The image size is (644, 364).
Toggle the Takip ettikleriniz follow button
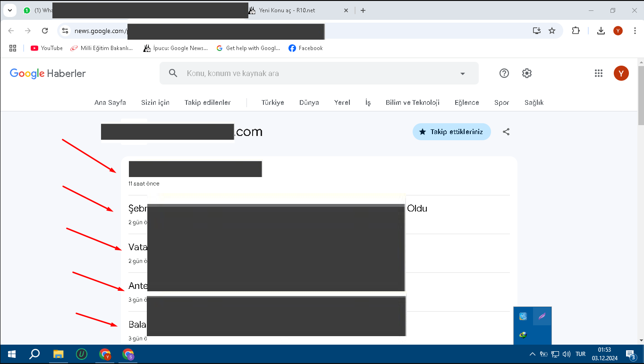[x=451, y=132]
